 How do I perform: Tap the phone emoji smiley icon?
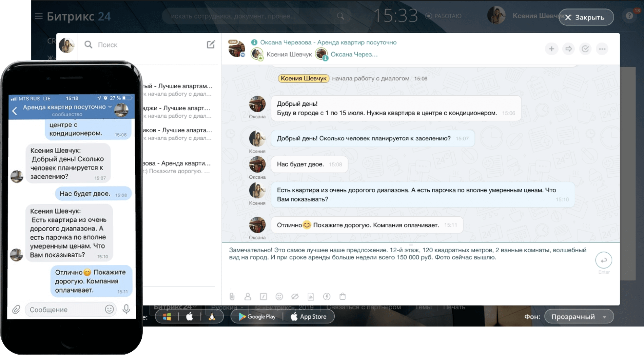pos(109,309)
